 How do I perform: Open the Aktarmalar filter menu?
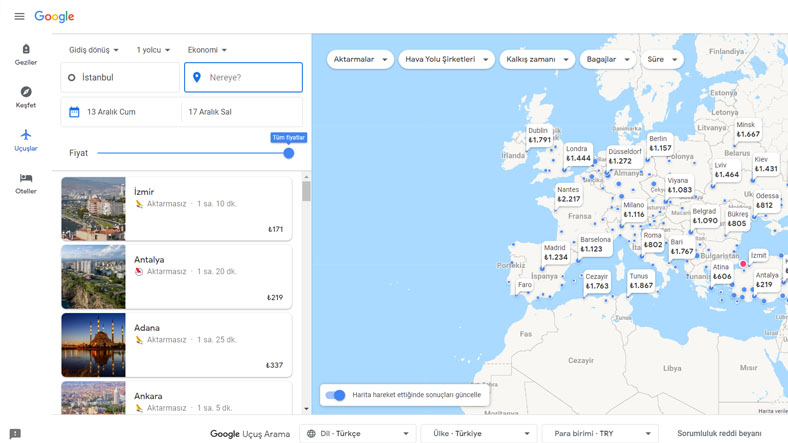[x=359, y=59]
